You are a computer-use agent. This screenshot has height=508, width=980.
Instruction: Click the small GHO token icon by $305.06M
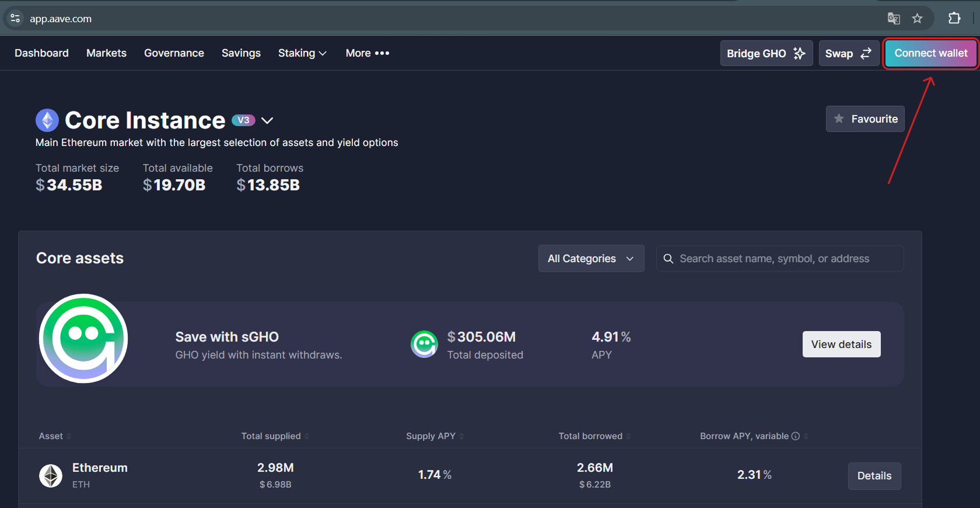click(x=424, y=345)
